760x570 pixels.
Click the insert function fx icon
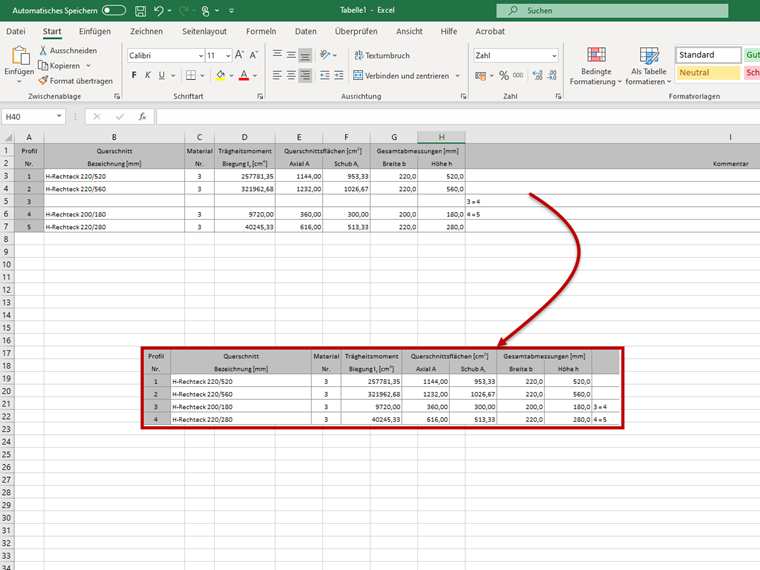[142, 116]
